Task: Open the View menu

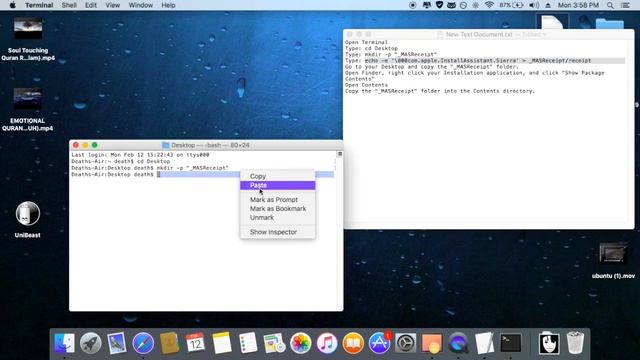Action: (x=113, y=5)
